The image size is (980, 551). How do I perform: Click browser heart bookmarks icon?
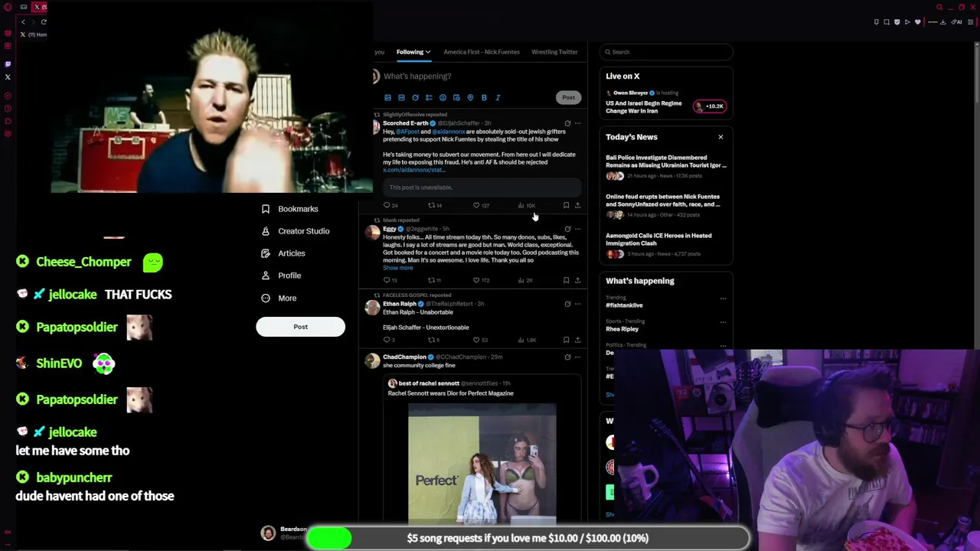[x=918, y=22]
